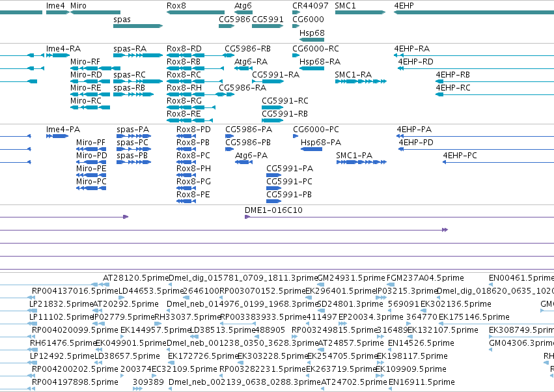Click the Rox8-RG transcript label
554x392 pixels.
click(184, 101)
